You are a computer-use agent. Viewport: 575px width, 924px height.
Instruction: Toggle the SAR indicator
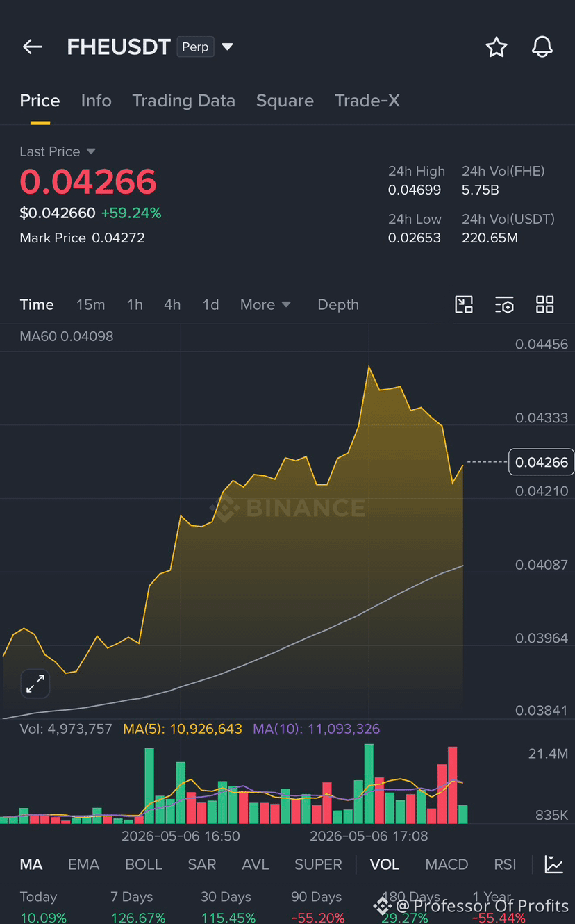[201, 864]
